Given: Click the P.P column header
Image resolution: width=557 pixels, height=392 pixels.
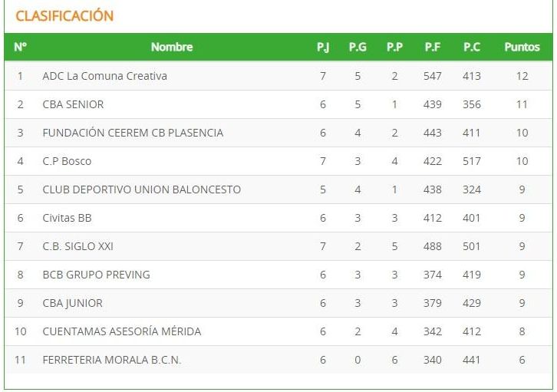Looking at the screenshot, I should tap(394, 47).
